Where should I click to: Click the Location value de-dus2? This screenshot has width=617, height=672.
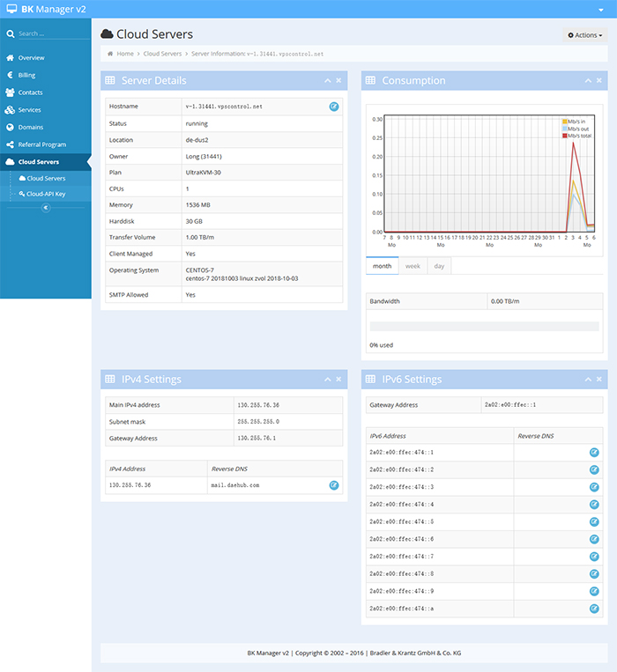click(197, 140)
